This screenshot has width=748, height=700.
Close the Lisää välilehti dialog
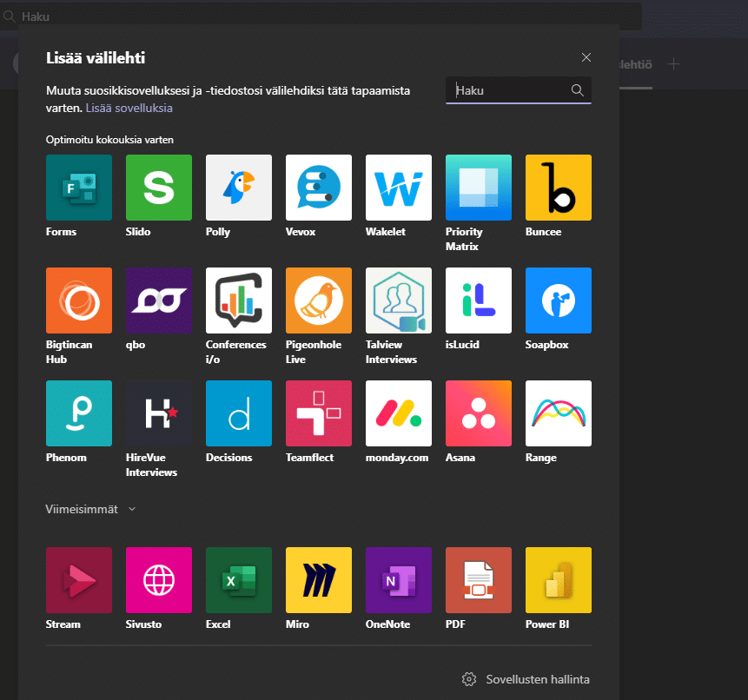(586, 57)
